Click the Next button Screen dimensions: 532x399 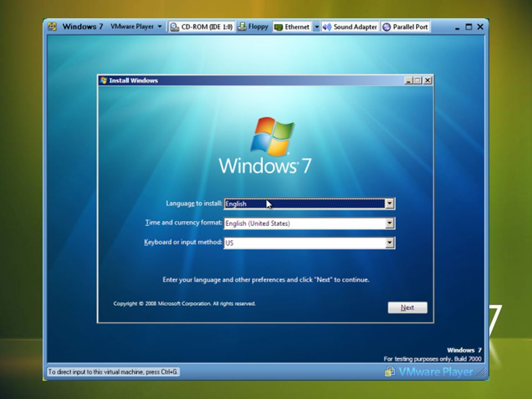pyautogui.click(x=407, y=308)
